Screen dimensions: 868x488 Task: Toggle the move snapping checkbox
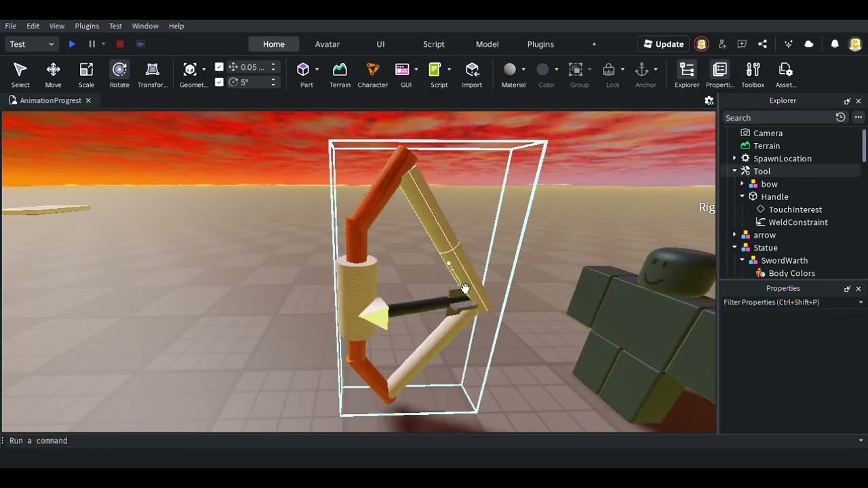coord(219,67)
